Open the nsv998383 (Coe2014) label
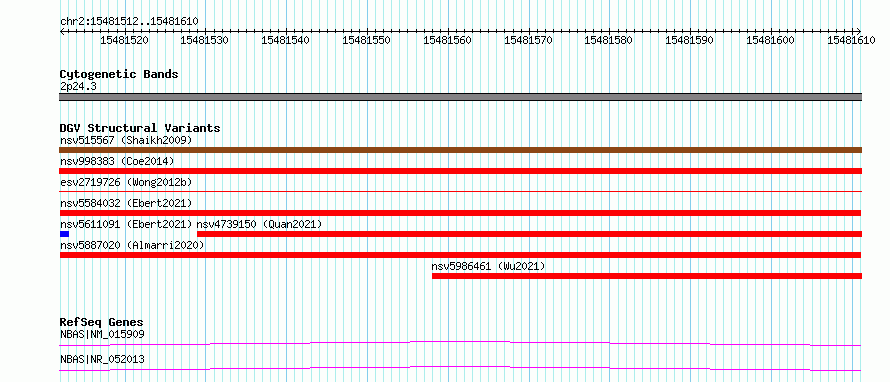 coord(117,161)
